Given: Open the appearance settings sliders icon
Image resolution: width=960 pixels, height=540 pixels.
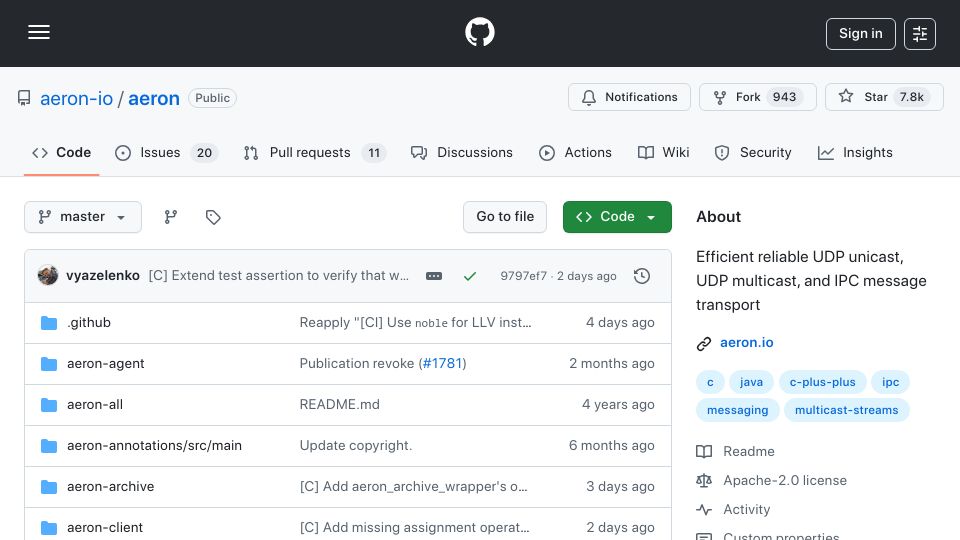Looking at the screenshot, I should coord(920,34).
